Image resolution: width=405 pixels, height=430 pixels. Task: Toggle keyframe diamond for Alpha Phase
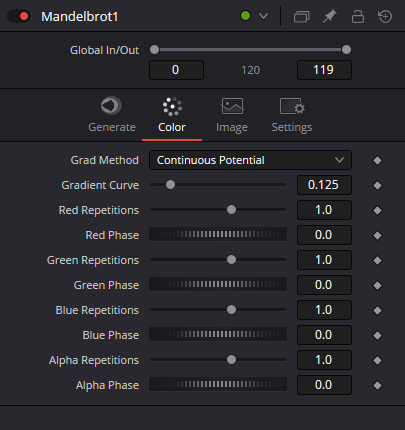[x=377, y=385]
